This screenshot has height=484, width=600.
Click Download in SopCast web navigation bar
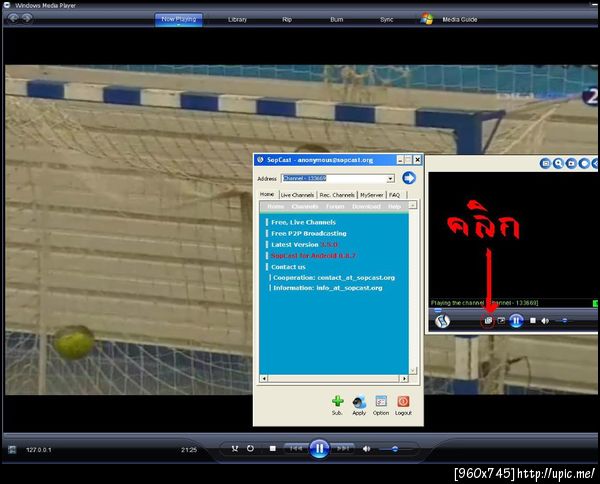point(366,207)
